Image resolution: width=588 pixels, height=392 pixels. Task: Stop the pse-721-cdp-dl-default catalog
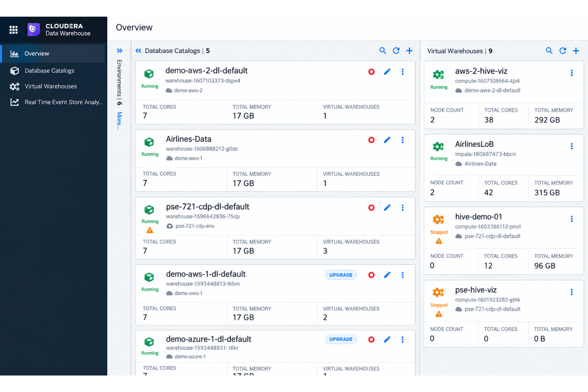(x=371, y=208)
